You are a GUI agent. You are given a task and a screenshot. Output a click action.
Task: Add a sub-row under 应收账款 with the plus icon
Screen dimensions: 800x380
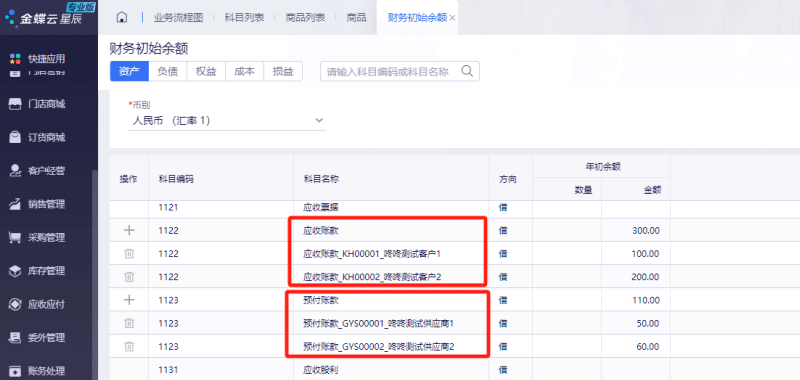click(x=129, y=231)
